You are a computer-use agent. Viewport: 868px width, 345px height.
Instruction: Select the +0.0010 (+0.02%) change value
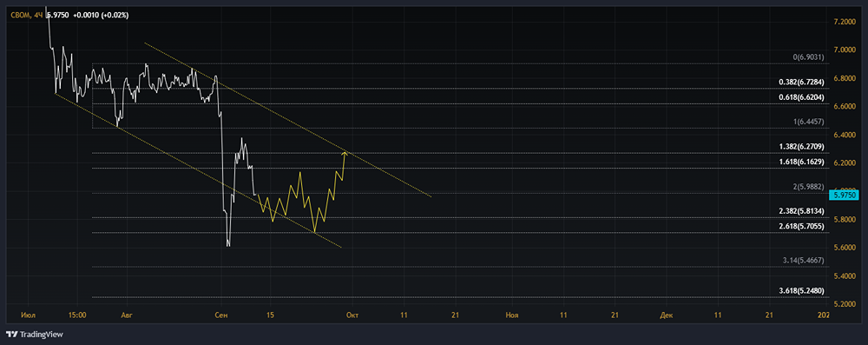(x=100, y=16)
